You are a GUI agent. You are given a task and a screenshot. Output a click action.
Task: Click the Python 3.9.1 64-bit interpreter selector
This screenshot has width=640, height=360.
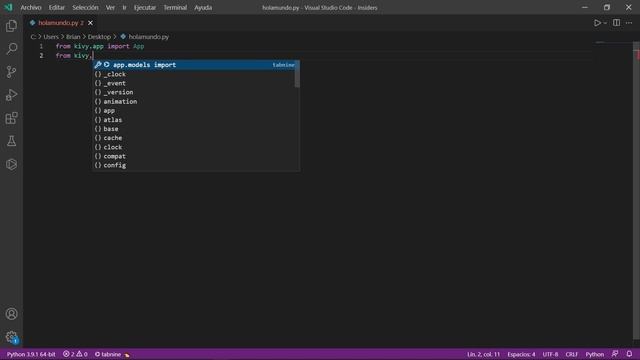(31, 354)
